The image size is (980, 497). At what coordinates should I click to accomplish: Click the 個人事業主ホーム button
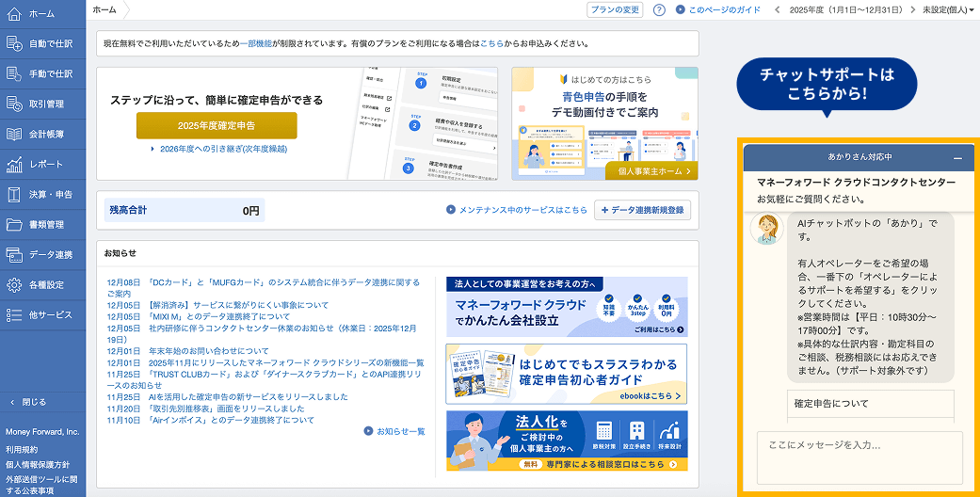pyautogui.click(x=651, y=170)
